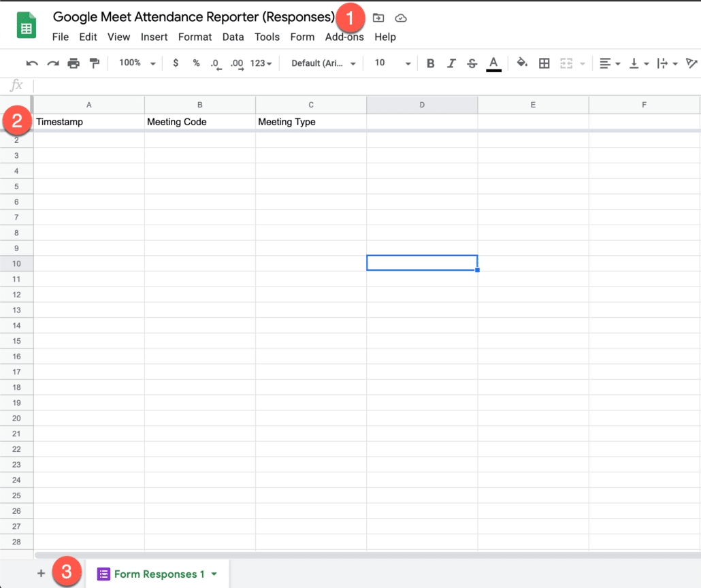Click the Redo arrow icon
701x588 pixels.
coord(53,63)
